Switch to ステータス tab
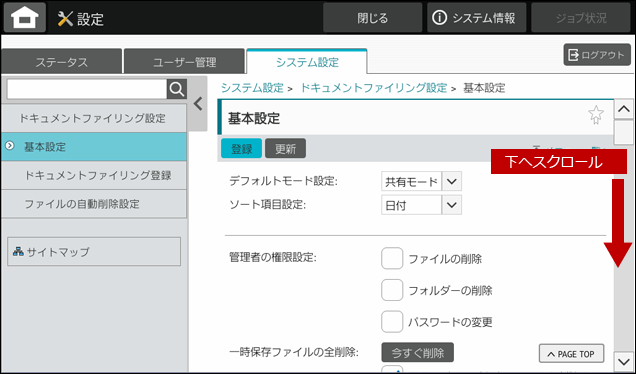The image size is (636, 374). [62, 62]
